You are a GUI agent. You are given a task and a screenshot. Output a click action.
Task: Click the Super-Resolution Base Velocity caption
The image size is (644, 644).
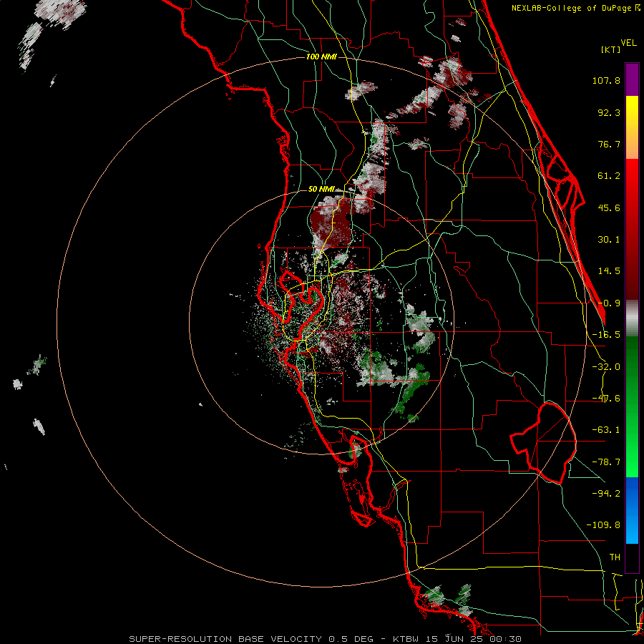pos(326,639)
